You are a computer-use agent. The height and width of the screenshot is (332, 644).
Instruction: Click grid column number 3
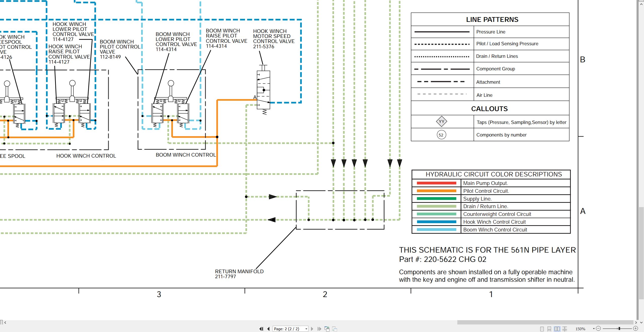click(159, 294)
